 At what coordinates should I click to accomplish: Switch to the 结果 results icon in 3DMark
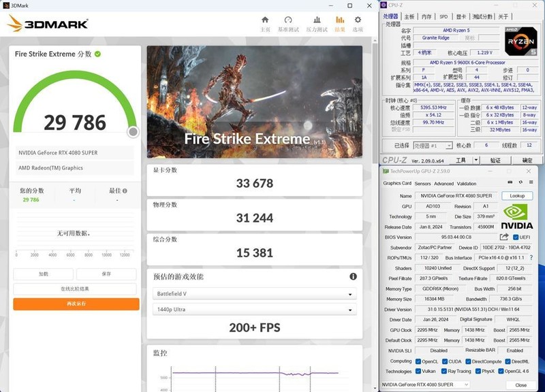click(x=339, y=20)
